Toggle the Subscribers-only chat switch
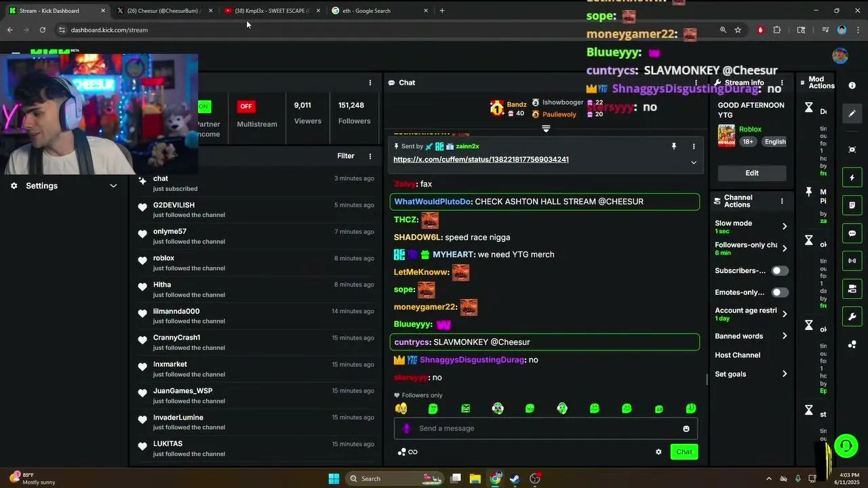868x488 pixels. click(780, 270)
